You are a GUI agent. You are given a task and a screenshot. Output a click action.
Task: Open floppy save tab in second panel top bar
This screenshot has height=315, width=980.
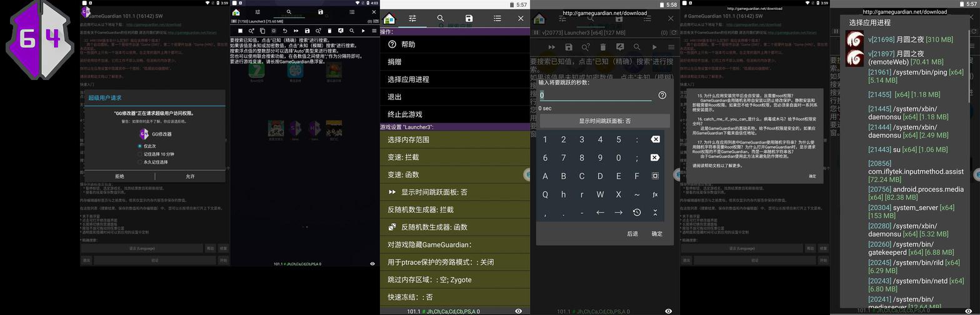click(x=321, y=12)
